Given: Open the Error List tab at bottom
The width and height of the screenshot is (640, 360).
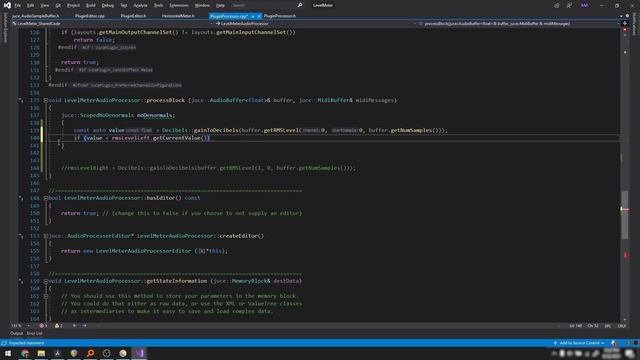Looking at the screenshot, I should 34,333.
